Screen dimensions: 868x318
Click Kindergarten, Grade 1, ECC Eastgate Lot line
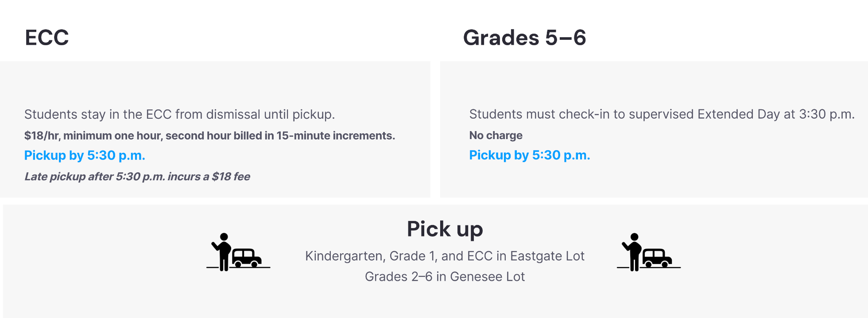click(445, 256)
